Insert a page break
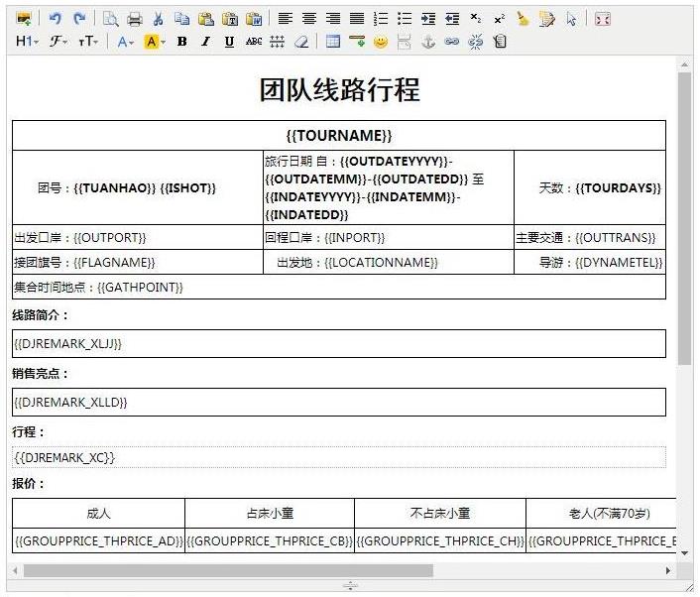 404,42
